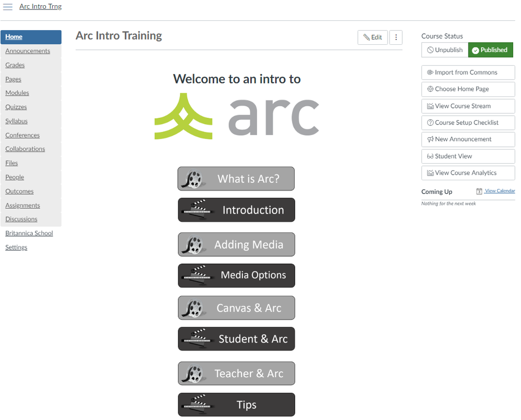
Task: Click the gray arc wordmark image
Action: pyautogui.click(x=274, y=117)
